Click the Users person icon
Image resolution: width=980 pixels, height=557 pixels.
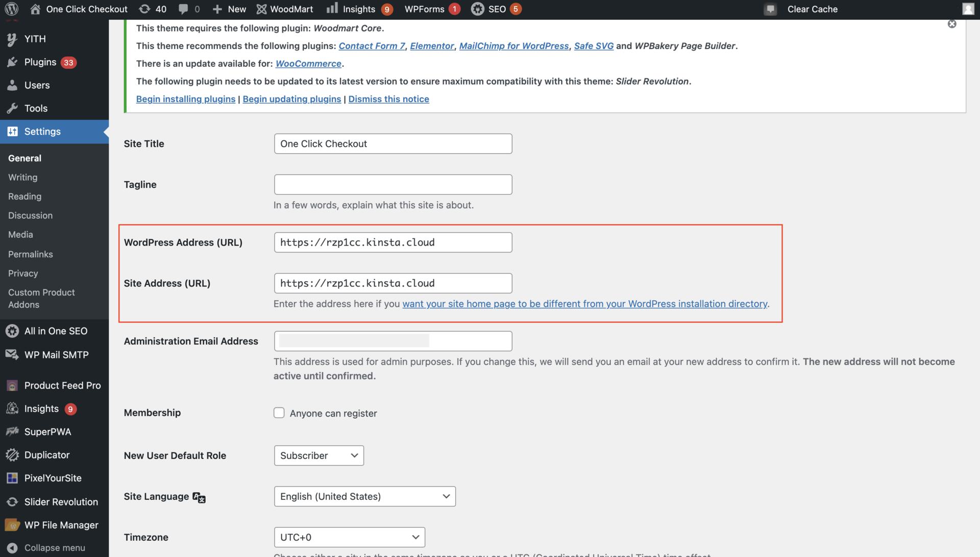click(x=12, y=85)
